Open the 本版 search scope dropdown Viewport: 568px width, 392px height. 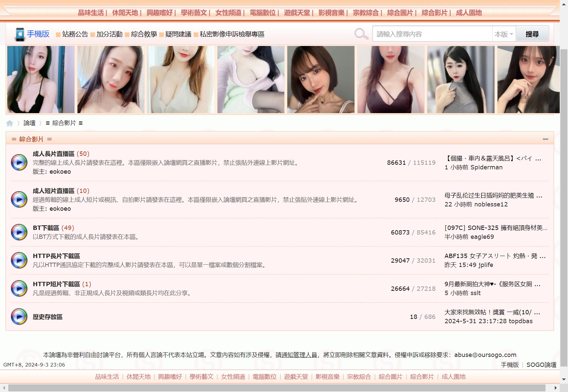point(503,33)
